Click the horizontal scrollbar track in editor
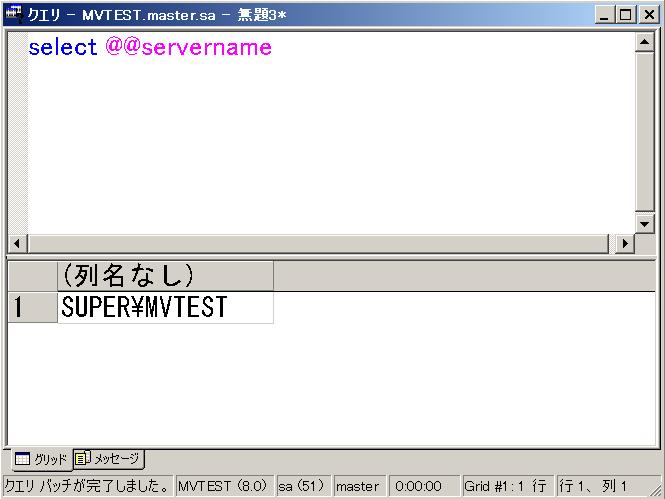Screen dimensions: 665x499 pos(320,244)
